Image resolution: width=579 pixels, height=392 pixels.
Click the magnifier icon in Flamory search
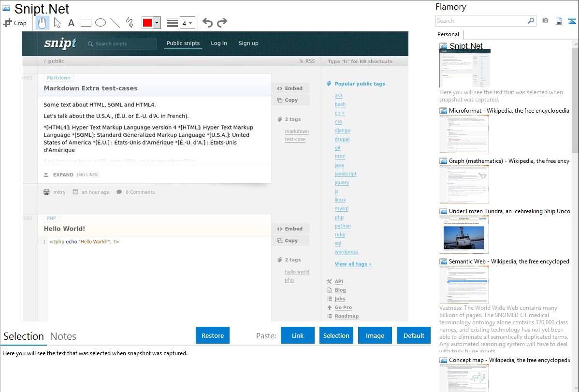coord(531,21)
